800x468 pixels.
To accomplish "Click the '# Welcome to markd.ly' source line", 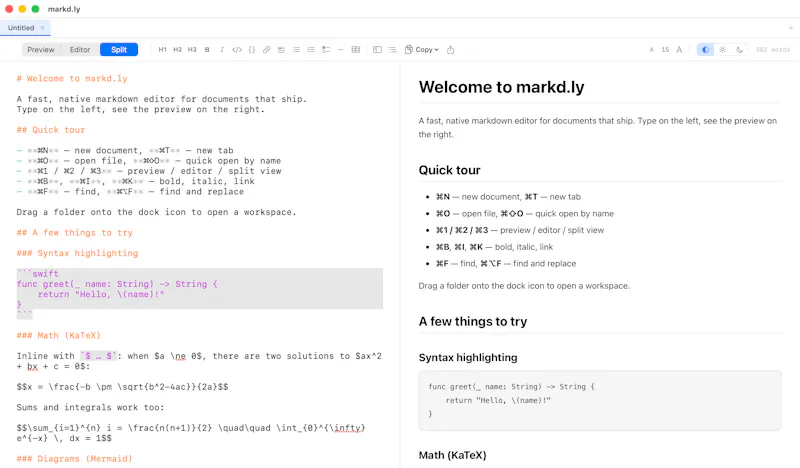I will [72, 78].
